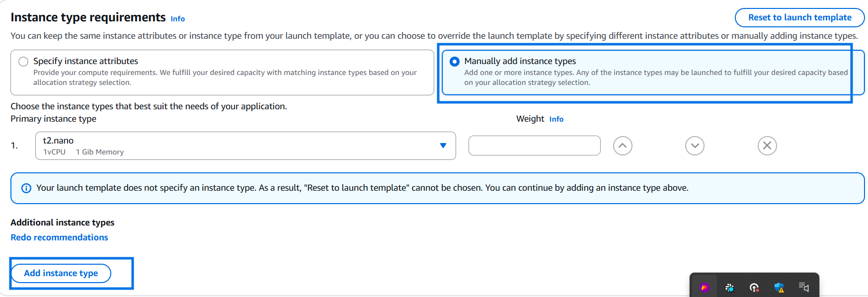Open Info link next to Weight
Image resolution: width=868 pixels, height=297 pixels.
click(x=556, y=119)
